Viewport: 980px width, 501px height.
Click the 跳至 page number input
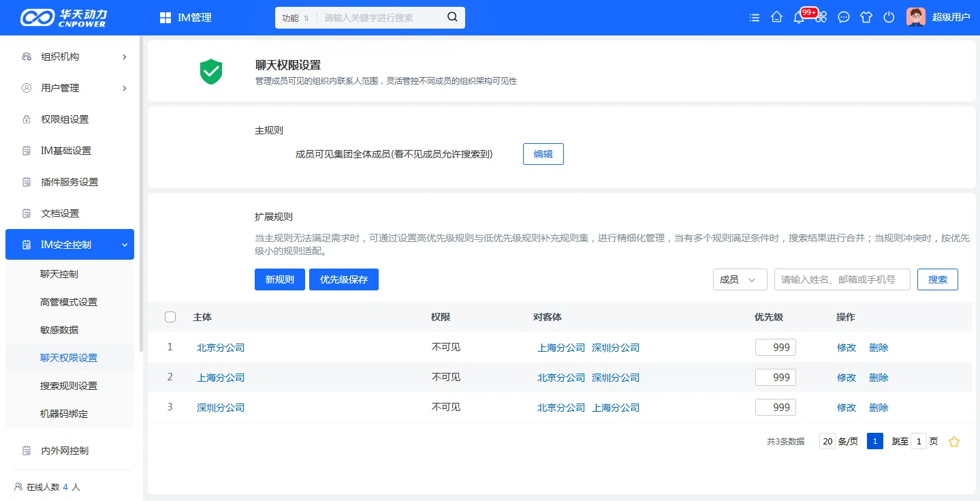tap(919, 441)
